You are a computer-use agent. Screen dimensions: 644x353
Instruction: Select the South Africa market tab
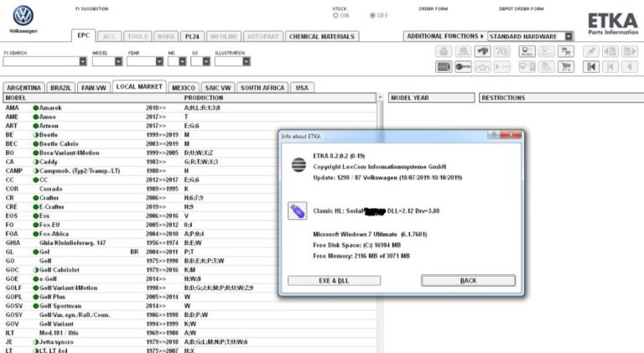pos(262,88)
